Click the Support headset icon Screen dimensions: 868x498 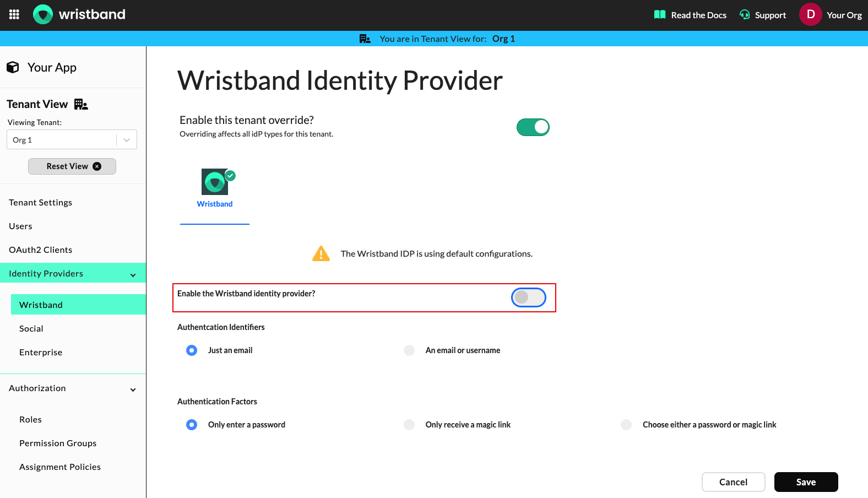745,15
